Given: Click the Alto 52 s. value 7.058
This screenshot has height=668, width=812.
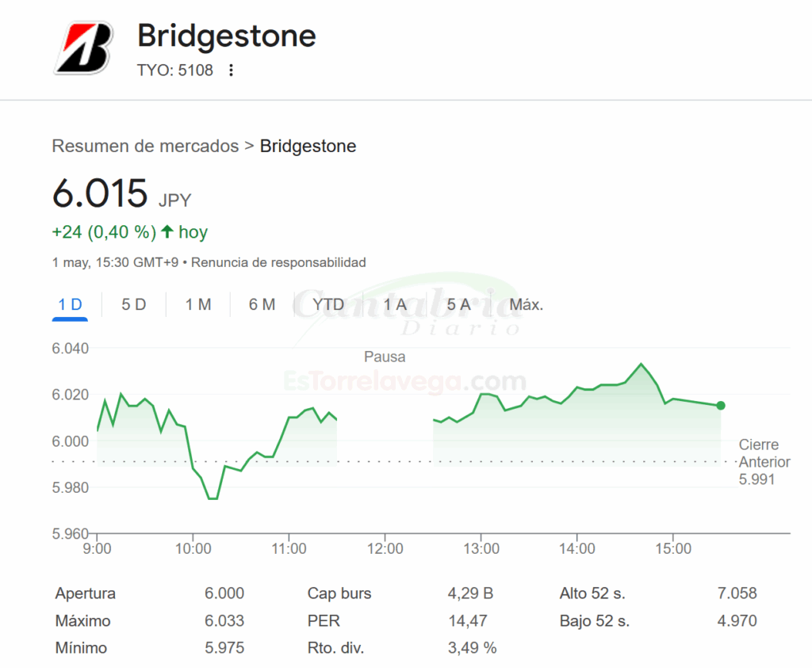Looking at the screenshot, I should [x=737, y=593].
